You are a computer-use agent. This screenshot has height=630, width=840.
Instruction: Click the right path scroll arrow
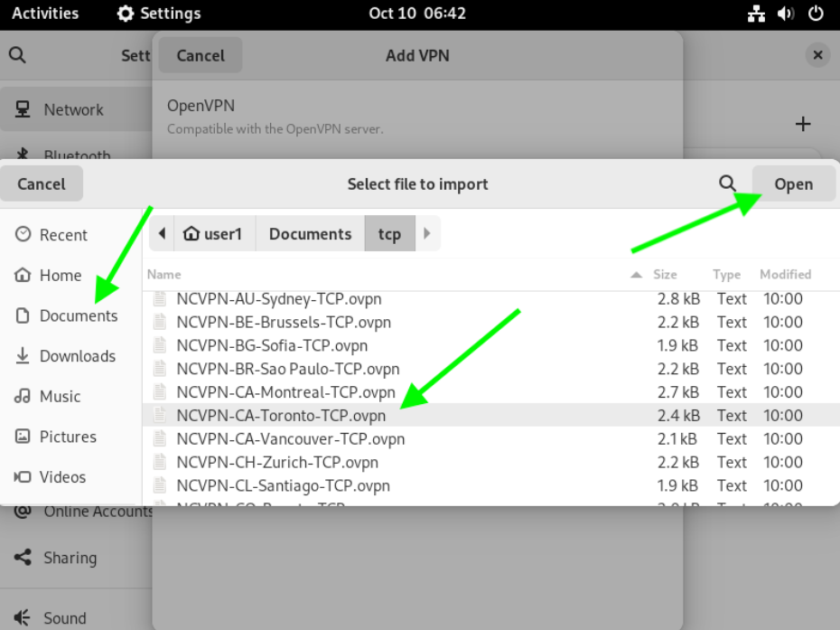(426, 234)
